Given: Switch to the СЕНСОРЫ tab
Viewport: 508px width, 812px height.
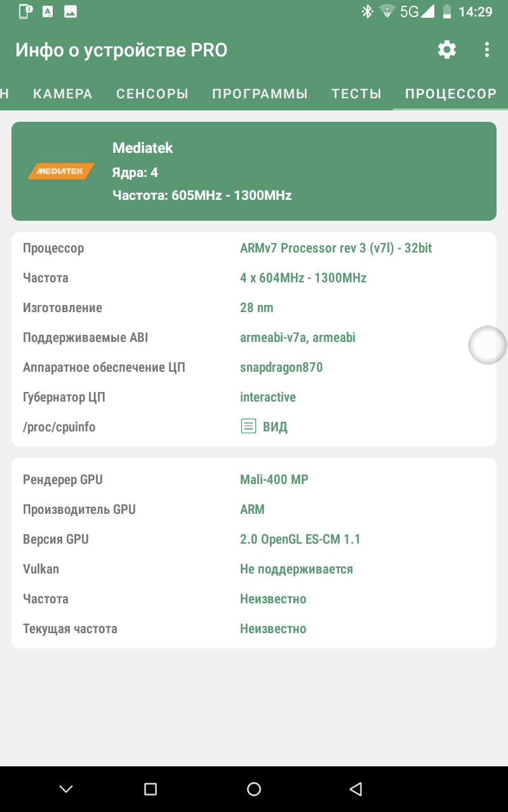Looking at the screenshot, I should click(x=152, y=94).
